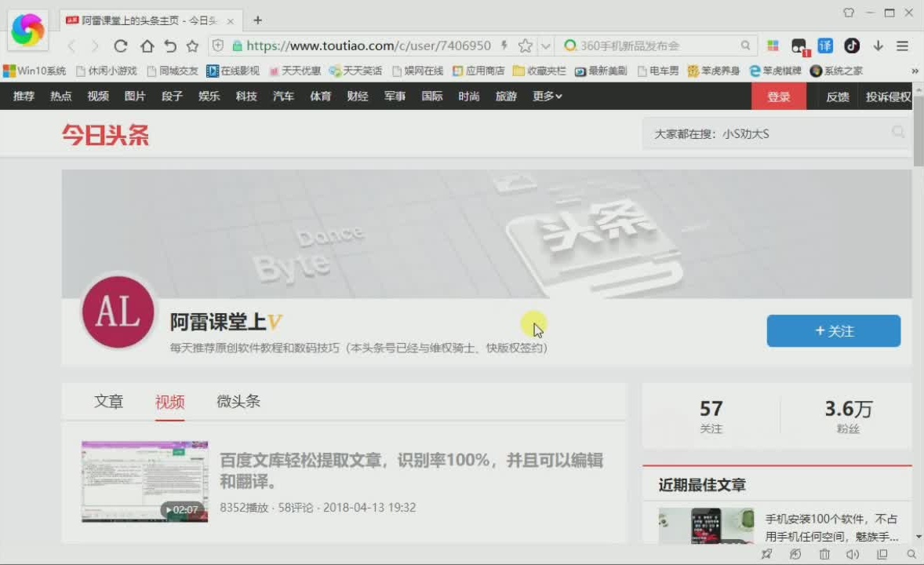Image resolution: width=924 pixels, height=565 pixels.
Task: Select 科技 channel in nav bar
Action: point(246,97)
